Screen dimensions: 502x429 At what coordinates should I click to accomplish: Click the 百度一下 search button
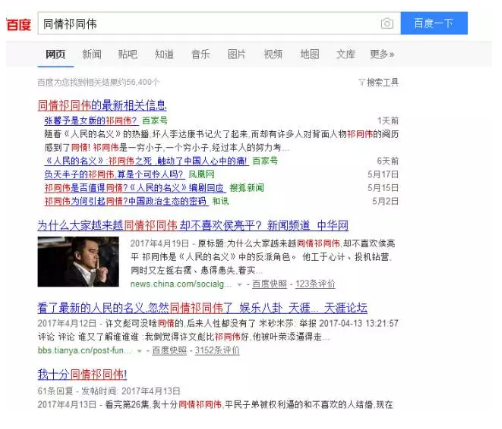tap(434, 23)
